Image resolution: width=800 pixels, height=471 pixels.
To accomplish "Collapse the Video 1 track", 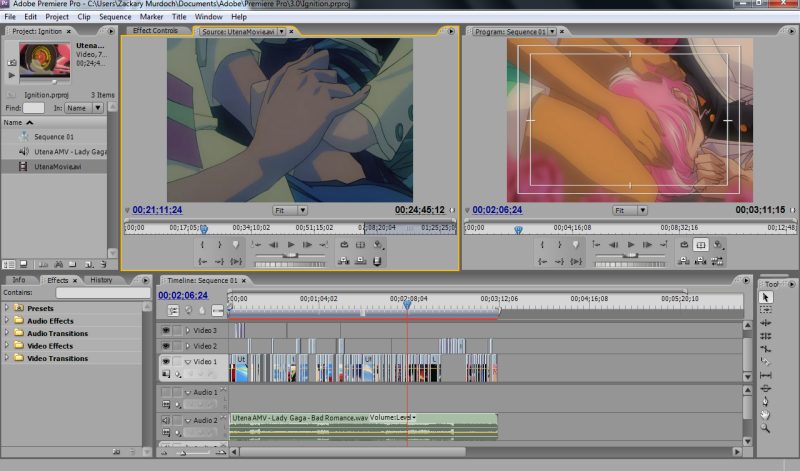I will pyautogui.click(x=188, y=362).
